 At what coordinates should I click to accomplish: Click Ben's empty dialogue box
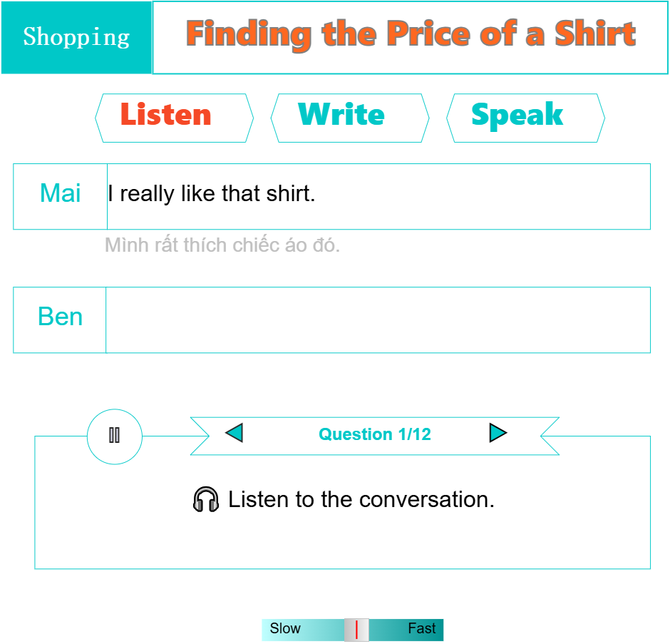pos(378,320)
